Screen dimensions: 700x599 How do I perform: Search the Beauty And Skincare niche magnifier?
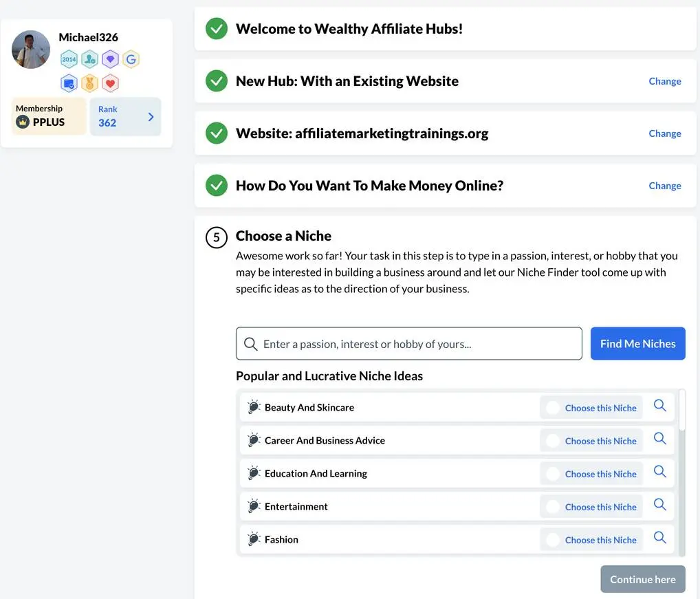point(660,406)
